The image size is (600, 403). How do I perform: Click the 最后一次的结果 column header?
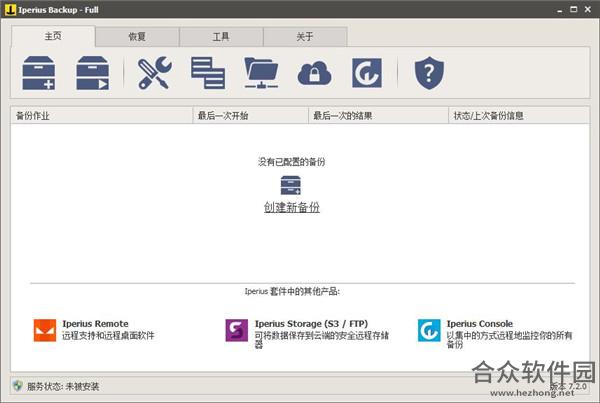coord(378,116)
